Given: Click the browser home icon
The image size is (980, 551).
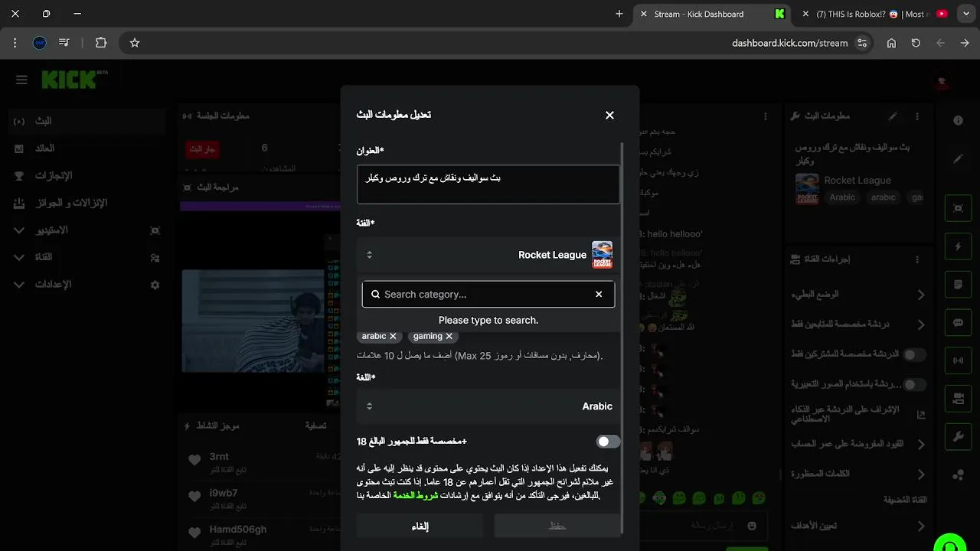Looking at the screenshot, I should (891, 43).
